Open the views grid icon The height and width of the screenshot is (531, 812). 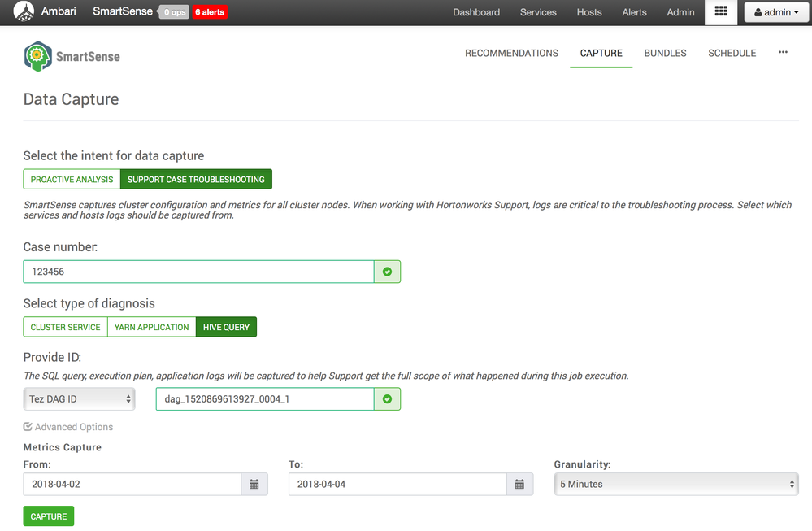click(x=721, y=11)
